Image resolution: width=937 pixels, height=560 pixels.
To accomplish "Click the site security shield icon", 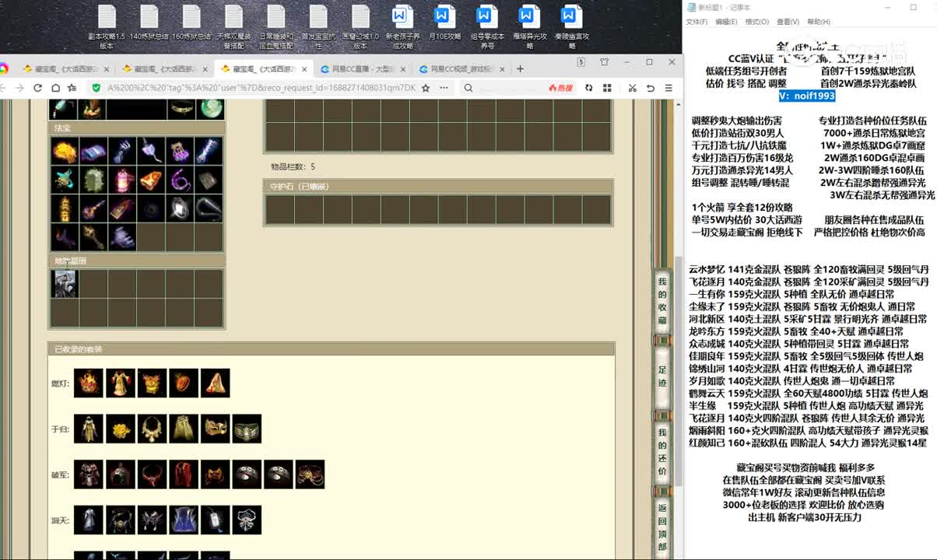I will (x=96, y=88).
